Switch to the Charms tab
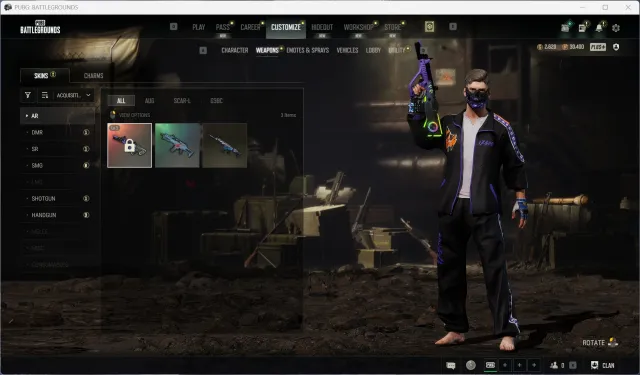The width and height of the screenshot is (640, 375). [x=93, y=75]
